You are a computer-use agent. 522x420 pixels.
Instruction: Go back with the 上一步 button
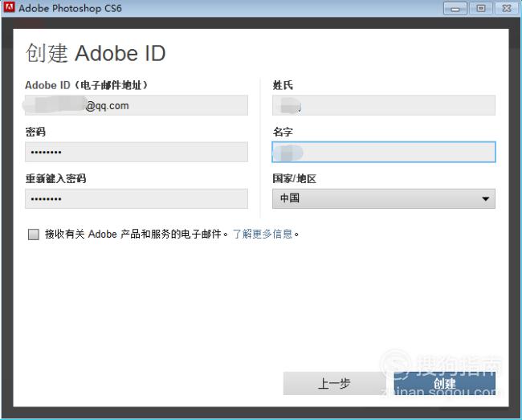[x=334, y=383]
